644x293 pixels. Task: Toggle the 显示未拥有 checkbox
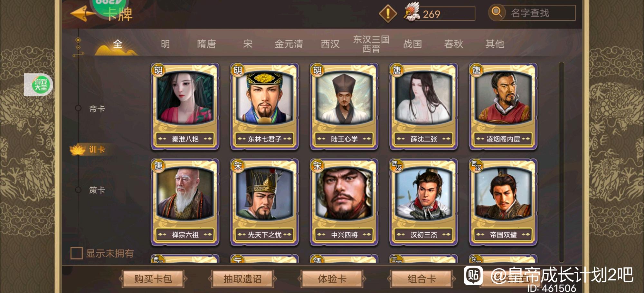tap(76, 253)
